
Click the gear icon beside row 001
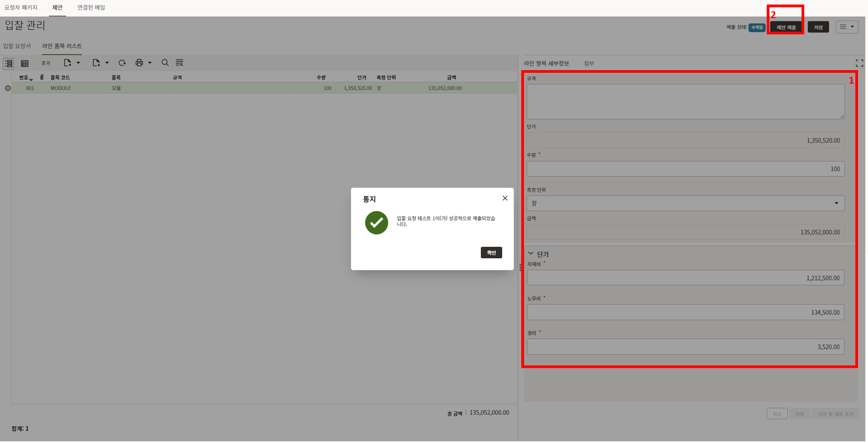point(8,88)
